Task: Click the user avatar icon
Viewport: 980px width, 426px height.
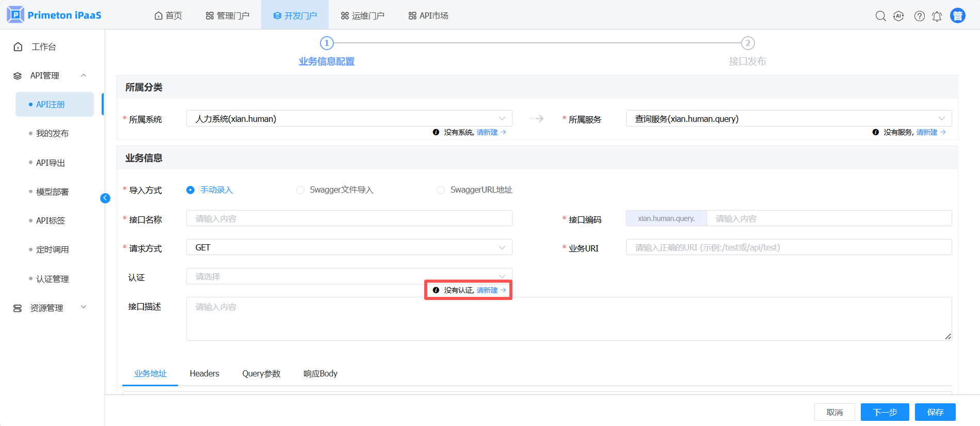Action: (957, 16)
